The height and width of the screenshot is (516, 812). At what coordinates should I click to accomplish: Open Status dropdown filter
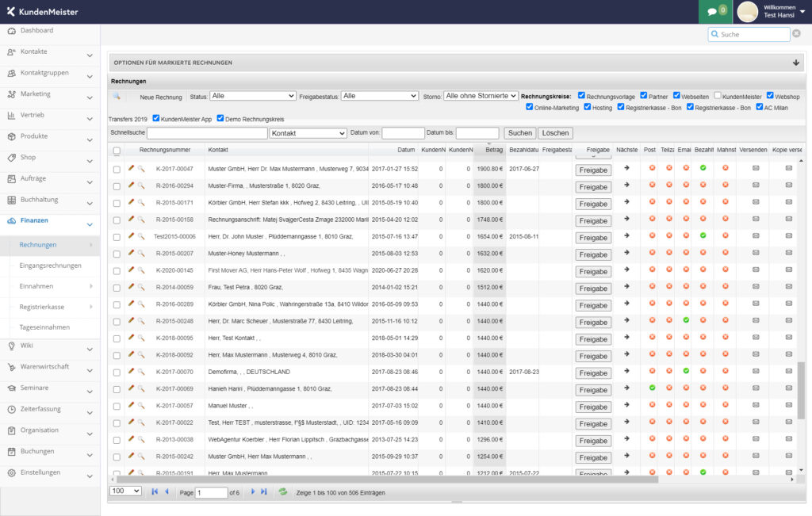pyautogui.click(x=253, y=96)
